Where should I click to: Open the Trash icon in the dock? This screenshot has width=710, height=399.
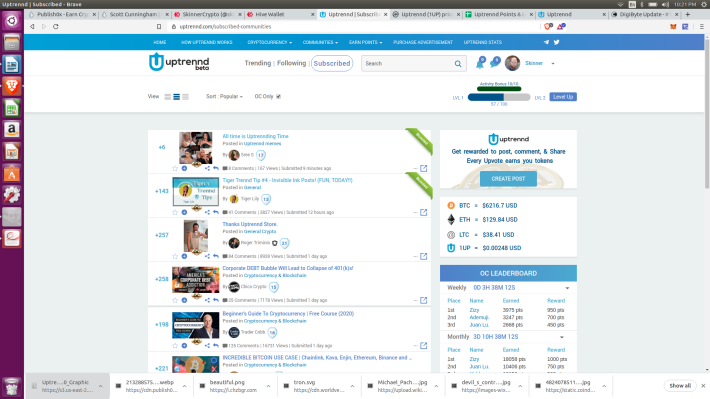point(12,388)
